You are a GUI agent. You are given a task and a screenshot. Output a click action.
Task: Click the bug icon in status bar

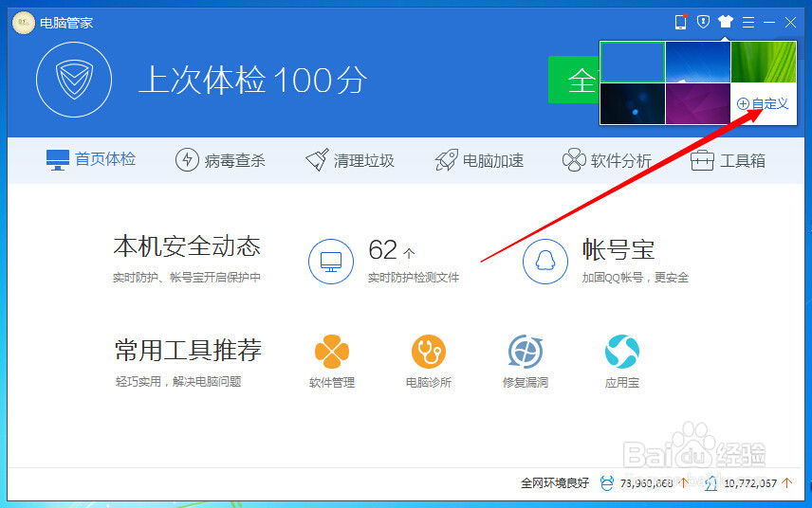(x=606, y=483)
